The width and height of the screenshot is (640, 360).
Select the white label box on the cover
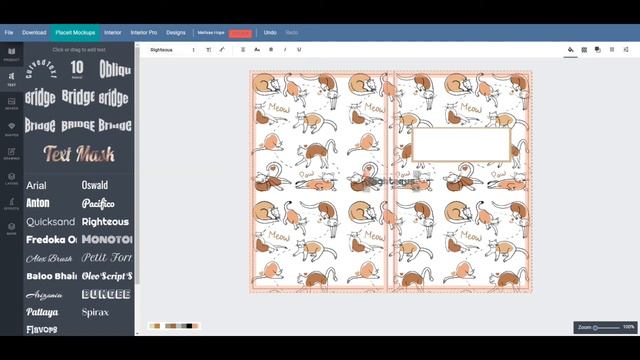tap(461, 144)
